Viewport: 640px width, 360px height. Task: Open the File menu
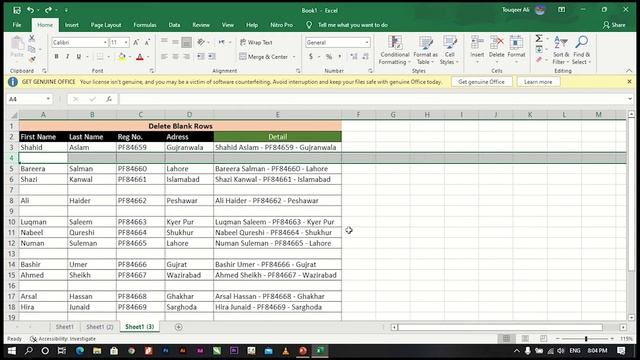[17, 25]
